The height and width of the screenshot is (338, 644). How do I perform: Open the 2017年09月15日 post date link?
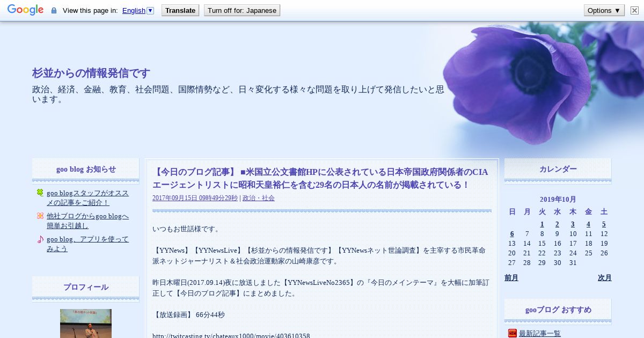click(195, 198)
